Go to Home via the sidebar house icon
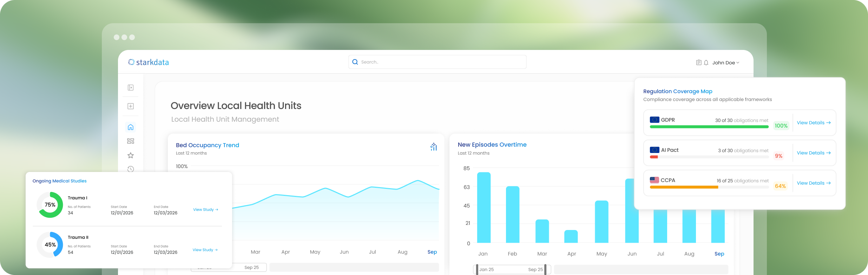This screenshot has width=868, height=275. [131, 127]
